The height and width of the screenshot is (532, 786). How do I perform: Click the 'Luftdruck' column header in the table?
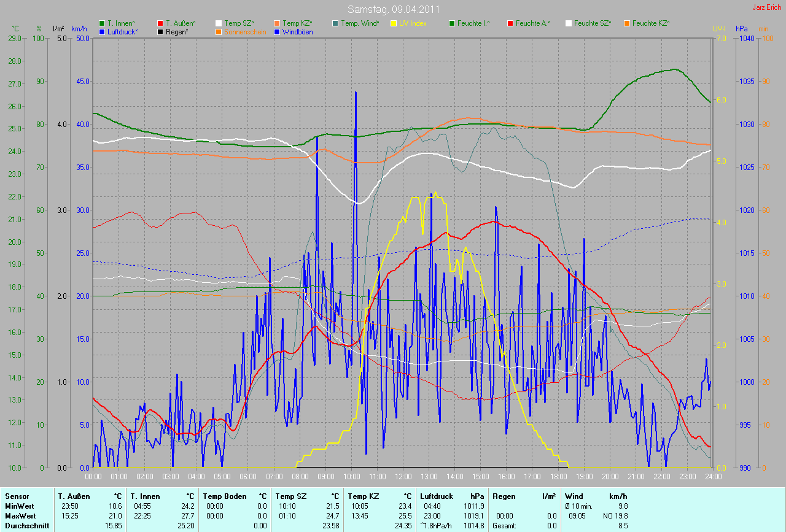tap(437, 496)
